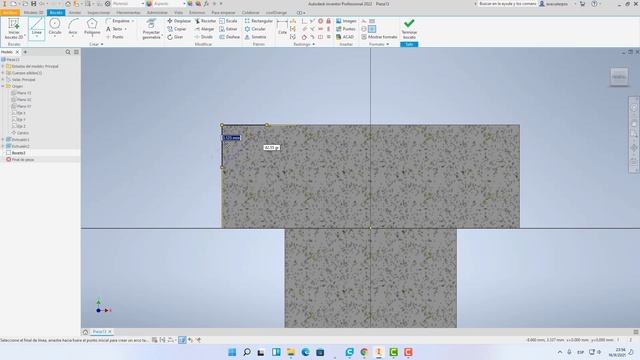Click the angle value input box

coord(271,147)
